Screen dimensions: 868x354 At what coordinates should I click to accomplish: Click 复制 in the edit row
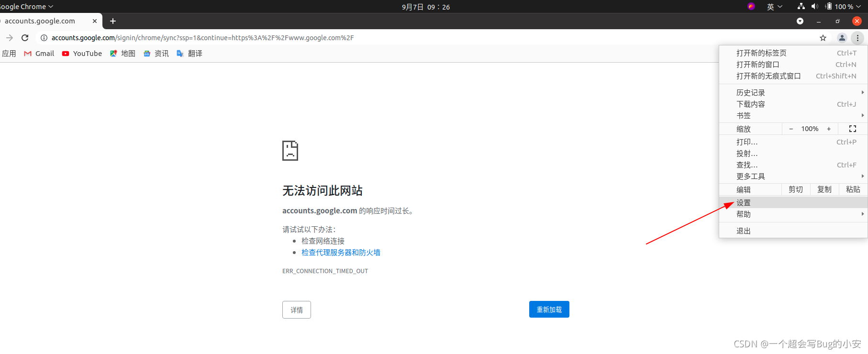824,189
